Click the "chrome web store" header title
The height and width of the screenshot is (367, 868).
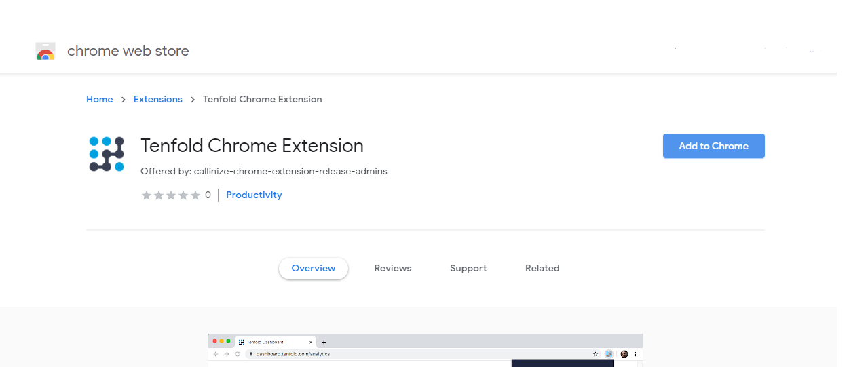tap(128, 51)
